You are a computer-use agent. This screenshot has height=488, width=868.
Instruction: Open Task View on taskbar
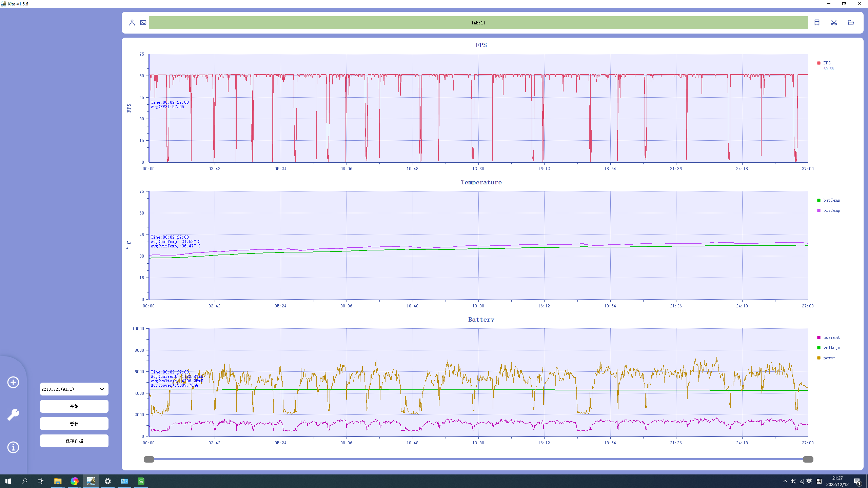coord(41,481)
